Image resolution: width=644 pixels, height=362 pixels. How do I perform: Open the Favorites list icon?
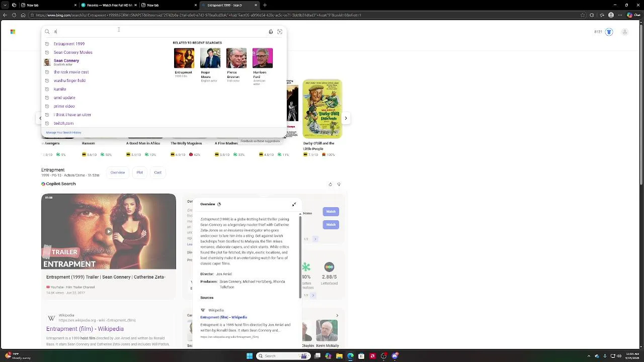(601, 15)
